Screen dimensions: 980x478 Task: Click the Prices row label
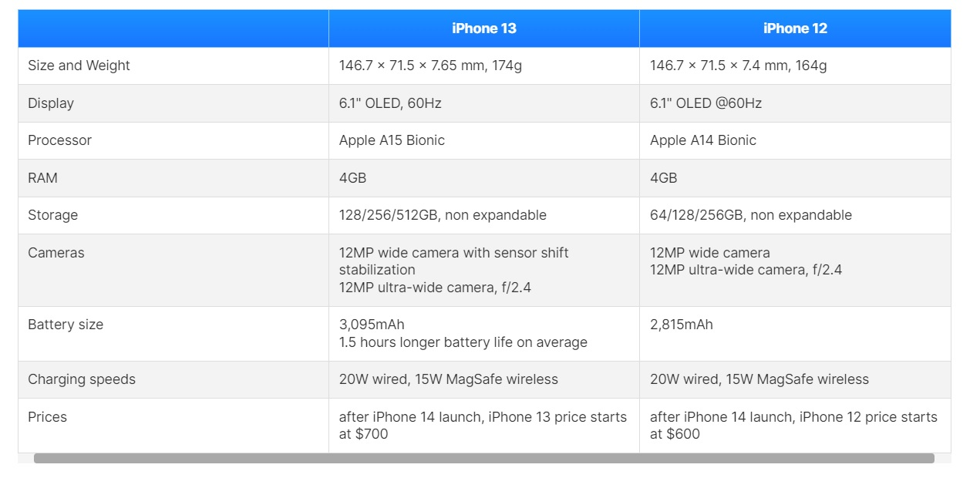pyautogui.click(x=47, y=417)
